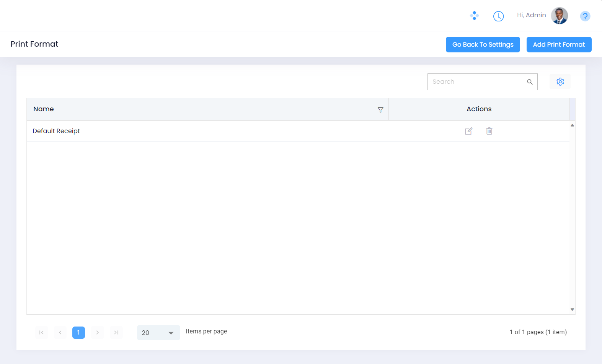Click the table scrollbar down arrow
602x364 pixels.
click(x=572, y=309)
